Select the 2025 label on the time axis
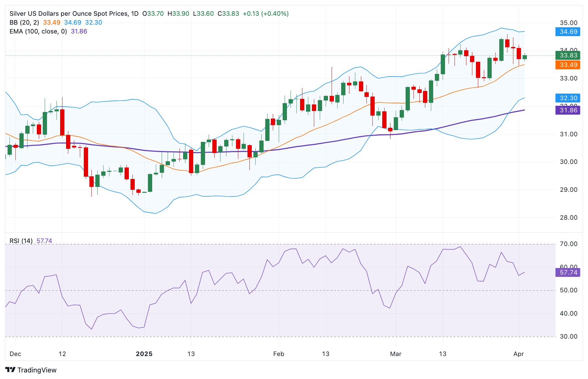 144,354
